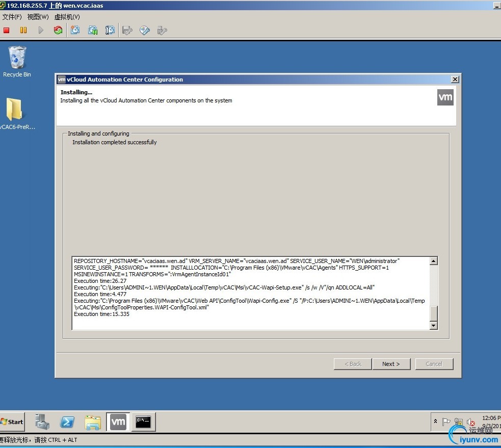Click the VMware vm logo in dialog header

click(x=445, y=97)
